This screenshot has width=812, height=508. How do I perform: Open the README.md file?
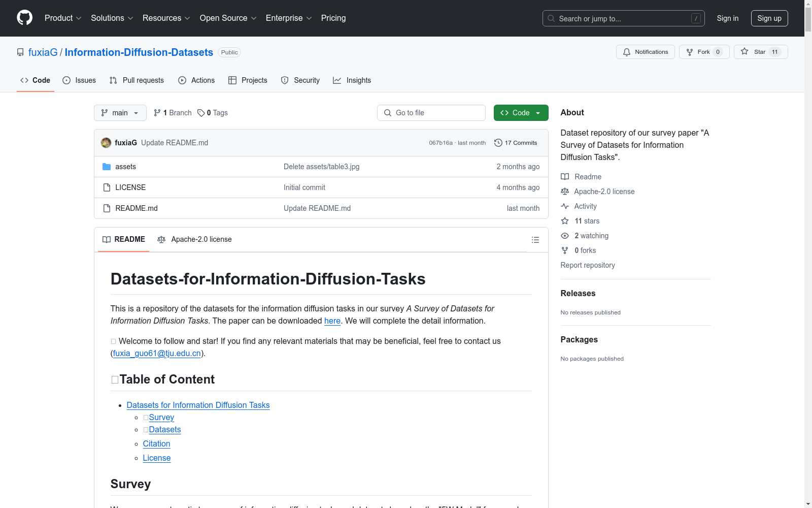tap(137, 208)
